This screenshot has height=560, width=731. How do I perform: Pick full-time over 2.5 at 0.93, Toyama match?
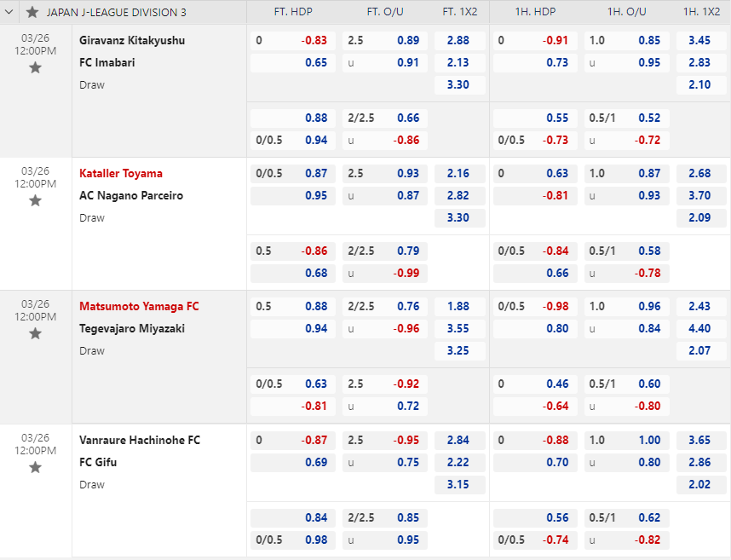(x=384, y=174)
